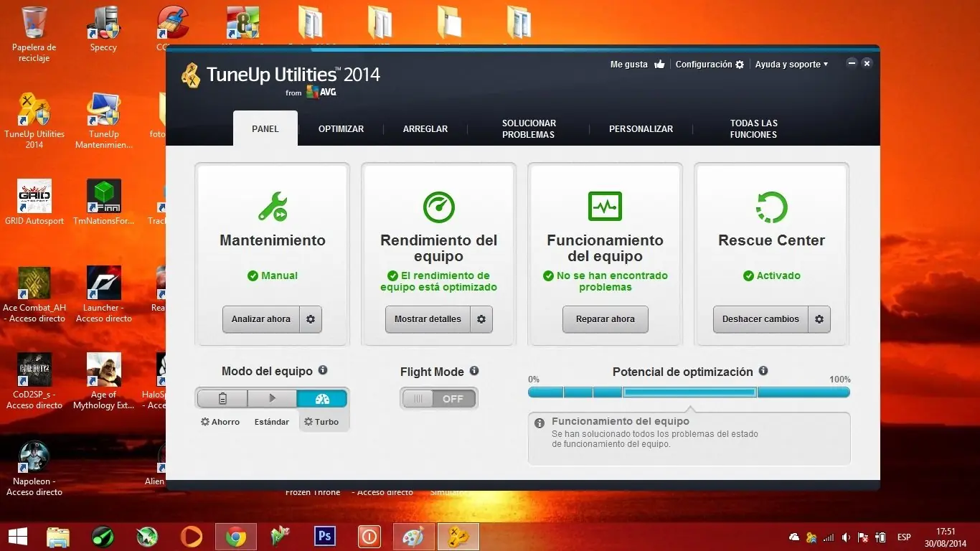Click the TuneUp Utilities 2014 logo
This screenshot has height=551, width=980.
281,77
